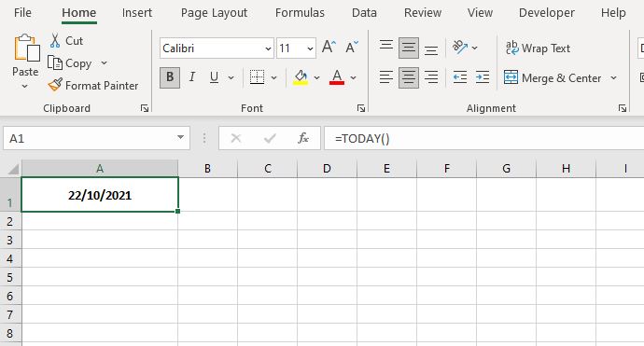644x346 pixels.
Task: Expand borders dropdown arrow
Action: [273, 77]
